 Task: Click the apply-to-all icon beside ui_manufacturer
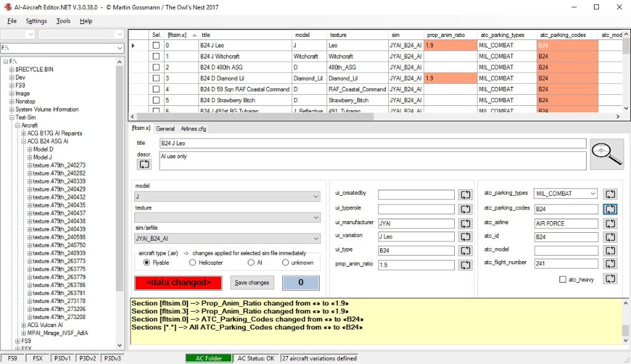(x=465, y=224)
